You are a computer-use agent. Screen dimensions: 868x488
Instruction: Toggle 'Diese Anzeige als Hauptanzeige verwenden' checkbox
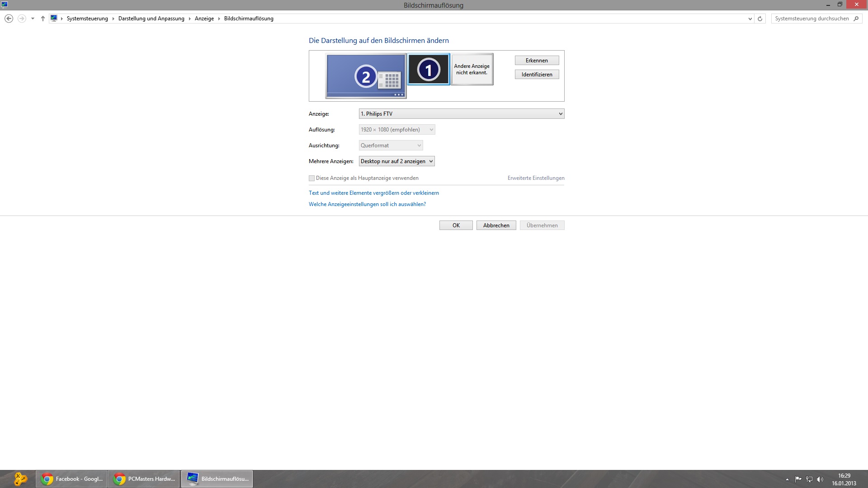tap(312, 178)
